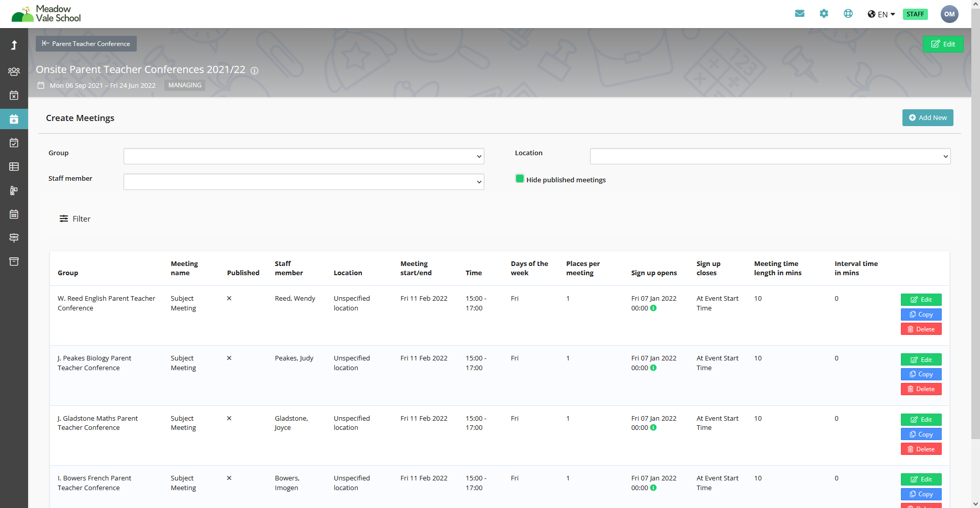Viewport: 980px width, 508px height.
Task: Toggle Hide published meetings checkbox
Action: [520, 179]
